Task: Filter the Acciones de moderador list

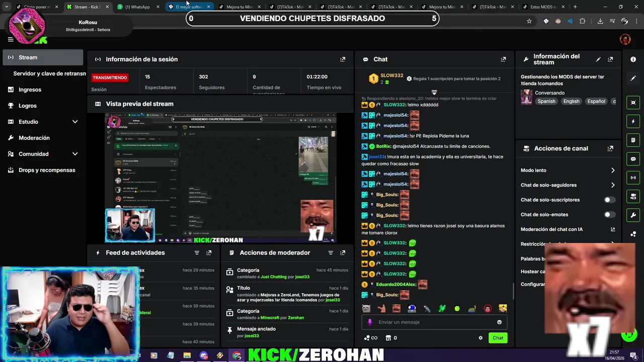Action: 331,253
